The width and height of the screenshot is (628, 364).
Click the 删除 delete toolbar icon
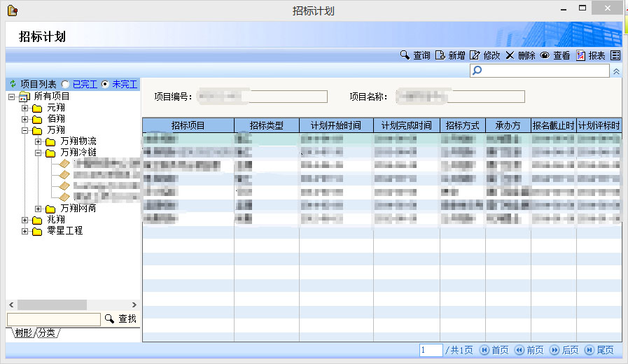[x=510, y=55]
